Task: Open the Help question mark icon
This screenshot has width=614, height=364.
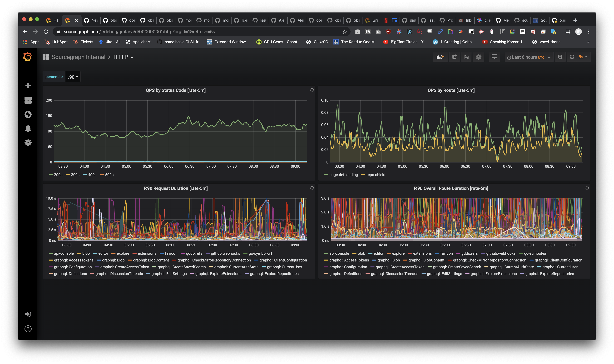Action: 28,329
